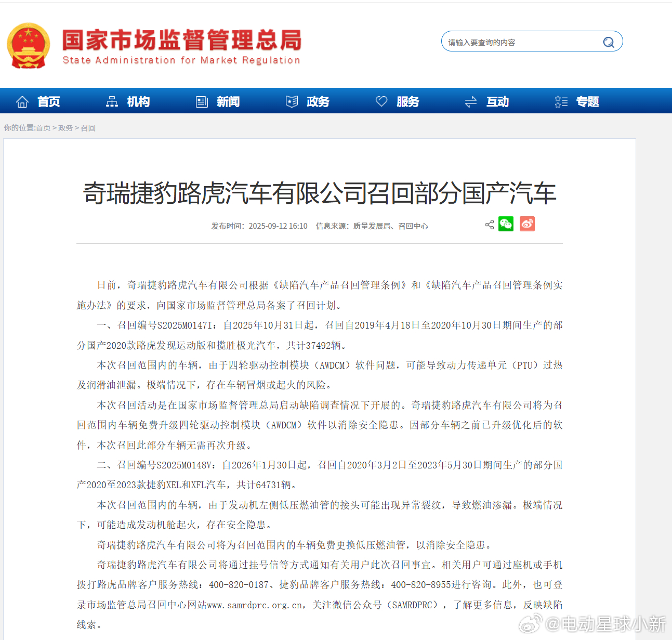Viewport: 672px width, 640px height.
Task: Click the heart icon beside 服务
Action: (381, 101)
